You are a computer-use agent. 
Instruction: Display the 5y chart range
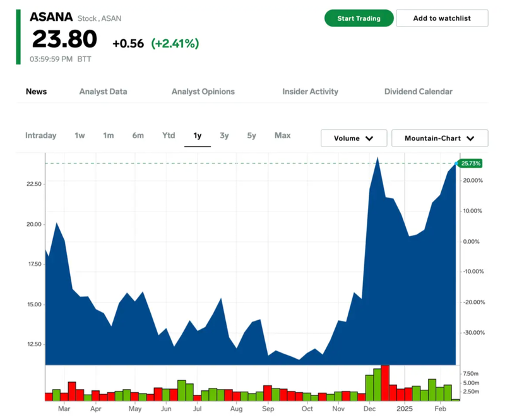[251, 135]
